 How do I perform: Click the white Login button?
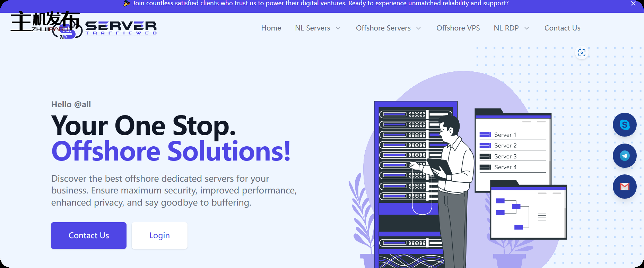click(x=159, y=235)
